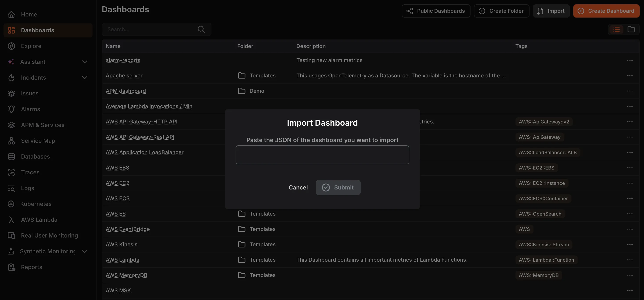Image resolution: width=644 pixels, height=300 pixels.
Task: Open more options for AWS EBS row
Action: click(x=630, y=168)
